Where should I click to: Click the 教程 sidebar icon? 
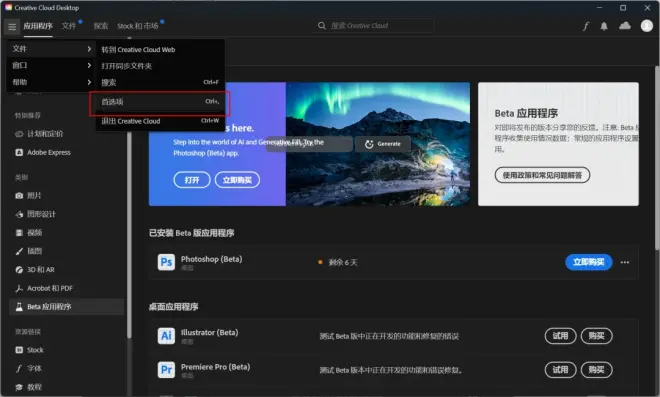19,387
